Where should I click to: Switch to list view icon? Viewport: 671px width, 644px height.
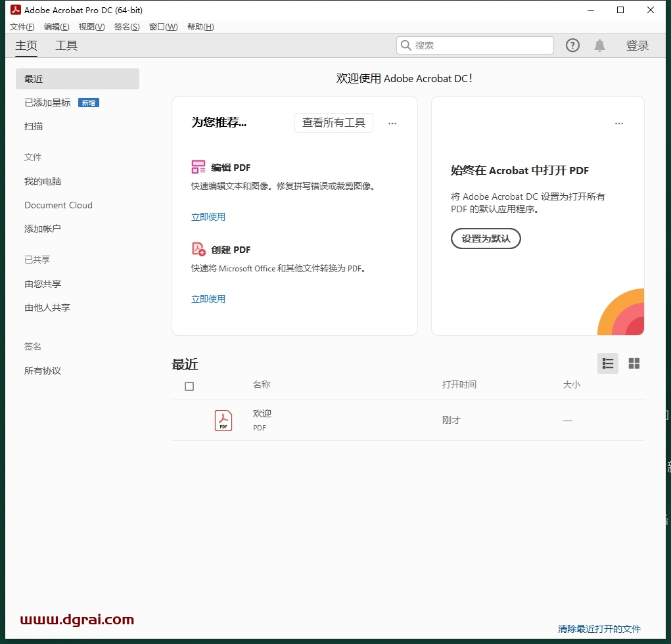pyautogui.click(x=608, y=363)
